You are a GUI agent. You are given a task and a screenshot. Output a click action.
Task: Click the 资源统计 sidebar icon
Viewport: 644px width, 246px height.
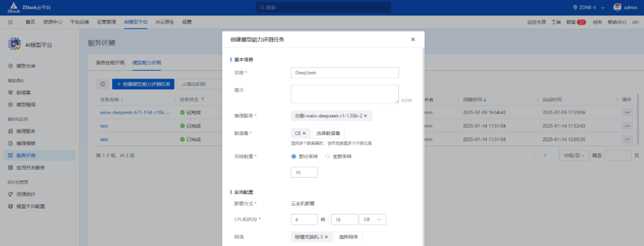(x=11, y=194)
